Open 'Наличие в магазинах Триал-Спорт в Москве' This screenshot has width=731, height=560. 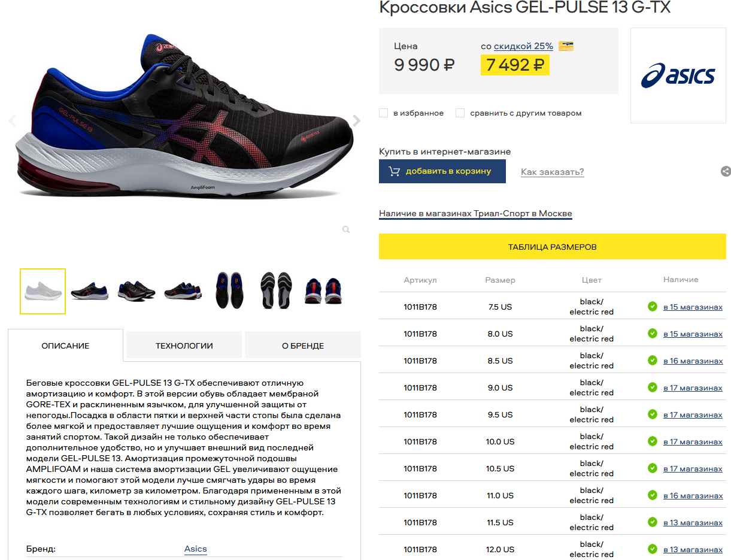(x=475, y=213)
